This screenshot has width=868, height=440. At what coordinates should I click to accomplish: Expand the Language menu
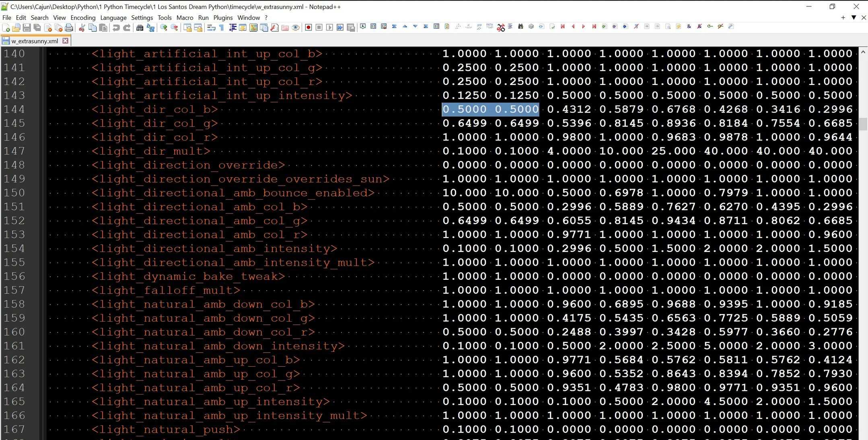click(x=113, y=18)
